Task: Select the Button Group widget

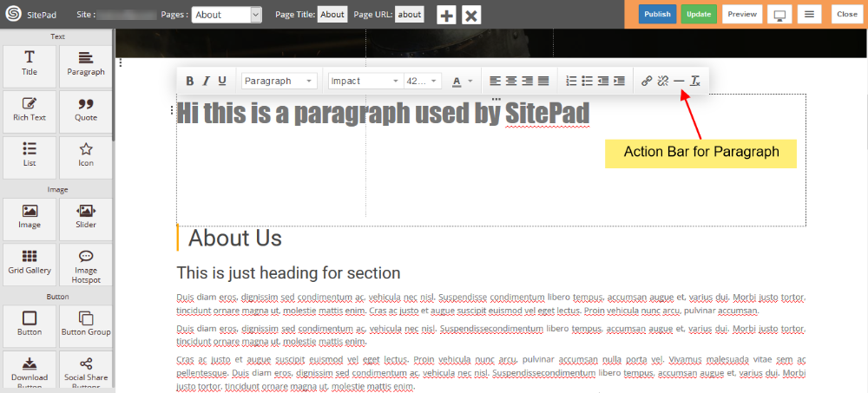Action: (x=86, y=324)
